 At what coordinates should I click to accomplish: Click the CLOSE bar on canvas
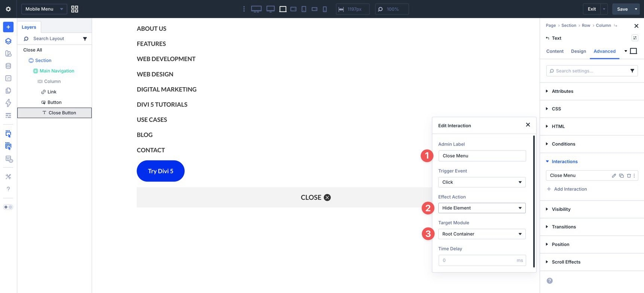pyautogui.click(x=284, y=197)
